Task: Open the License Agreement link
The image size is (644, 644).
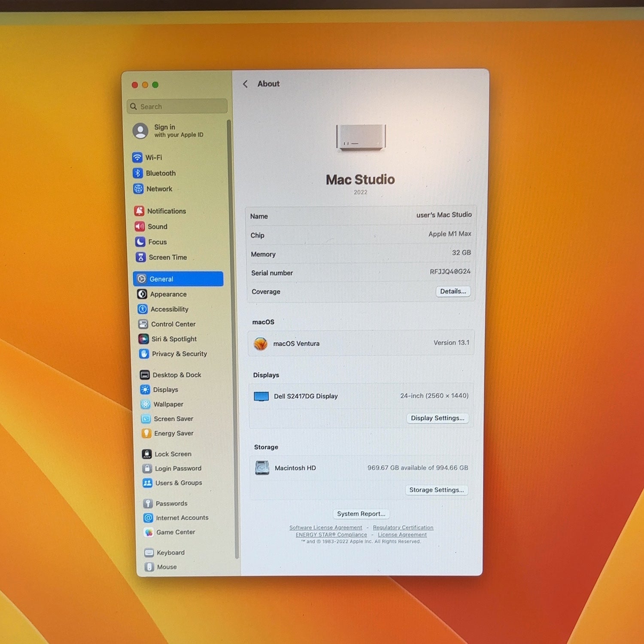Action: 402,535
